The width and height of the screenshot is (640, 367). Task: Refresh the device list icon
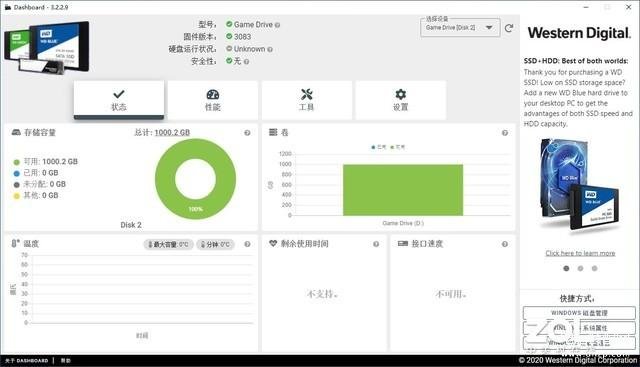(509, 28)
